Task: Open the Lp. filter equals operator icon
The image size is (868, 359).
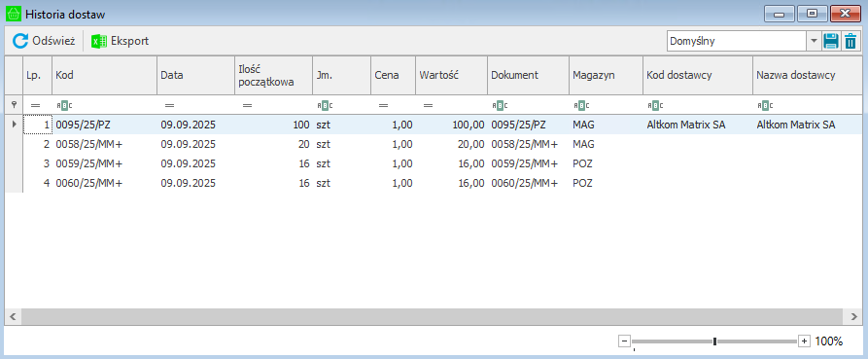Action: click(x=35, y=105)
